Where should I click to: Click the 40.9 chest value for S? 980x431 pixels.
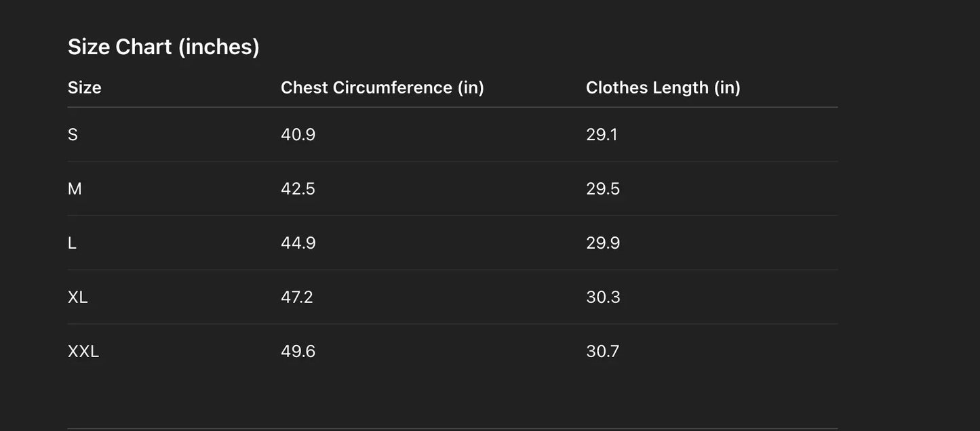pos(298,134)
